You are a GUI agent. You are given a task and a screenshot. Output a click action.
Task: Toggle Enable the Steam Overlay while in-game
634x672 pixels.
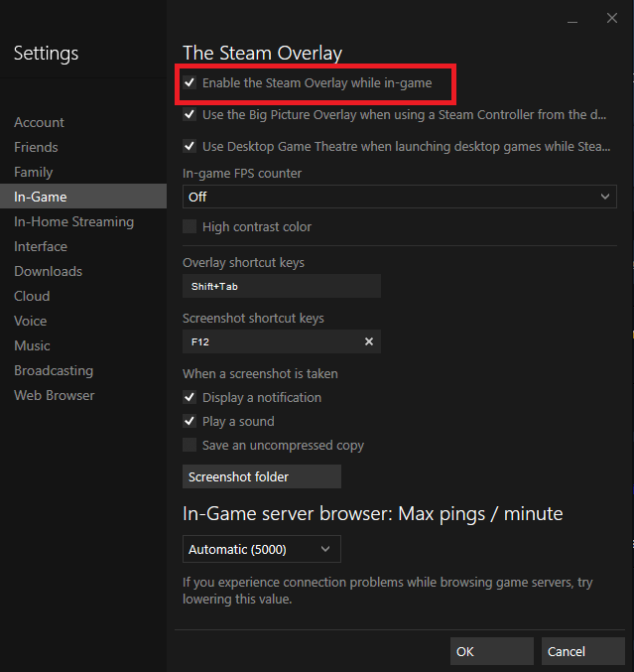(190, 83)
